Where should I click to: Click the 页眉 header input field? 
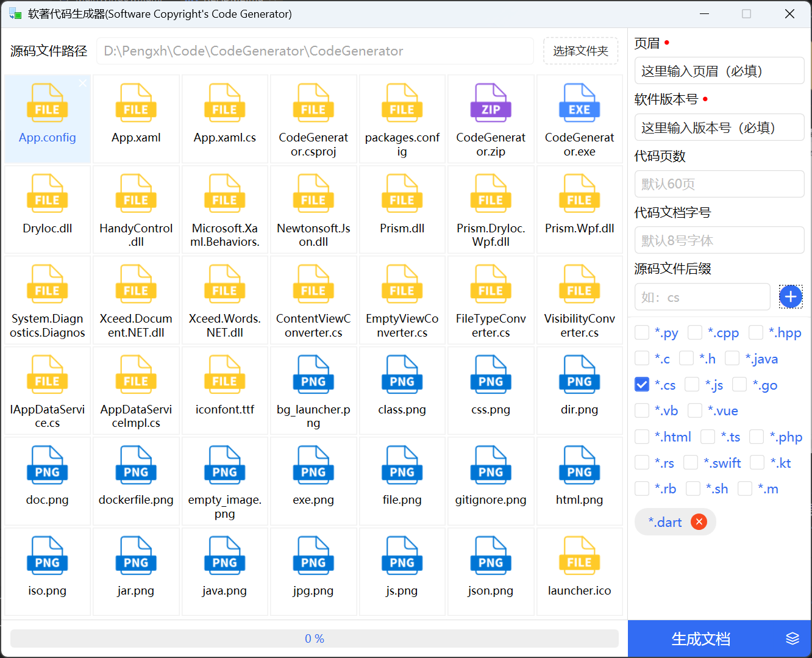(719, 71)
